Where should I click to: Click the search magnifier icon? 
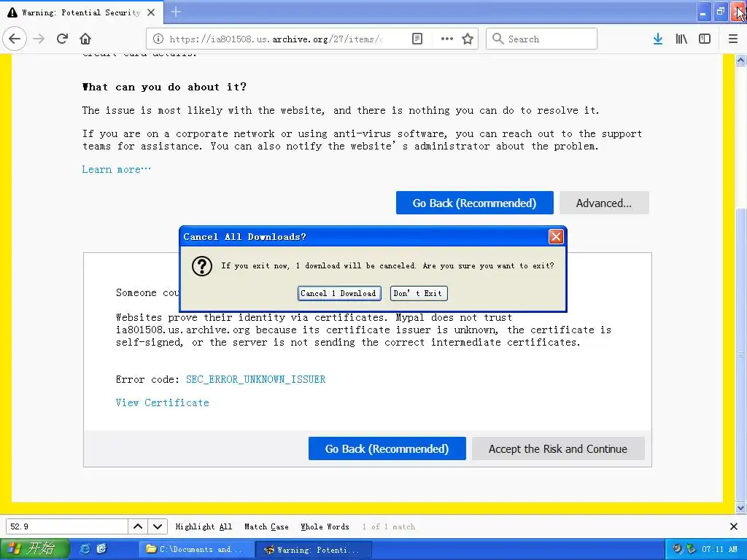[x=498, y=39]
